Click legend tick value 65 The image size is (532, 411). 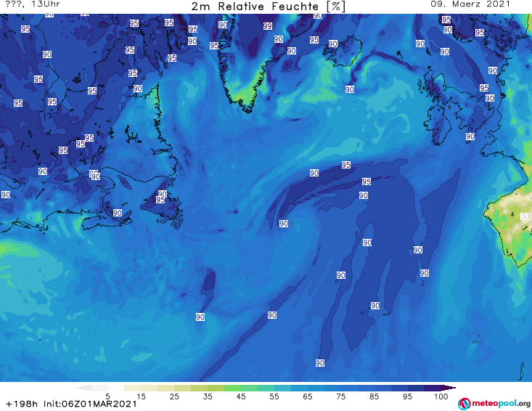coord(308,396)
